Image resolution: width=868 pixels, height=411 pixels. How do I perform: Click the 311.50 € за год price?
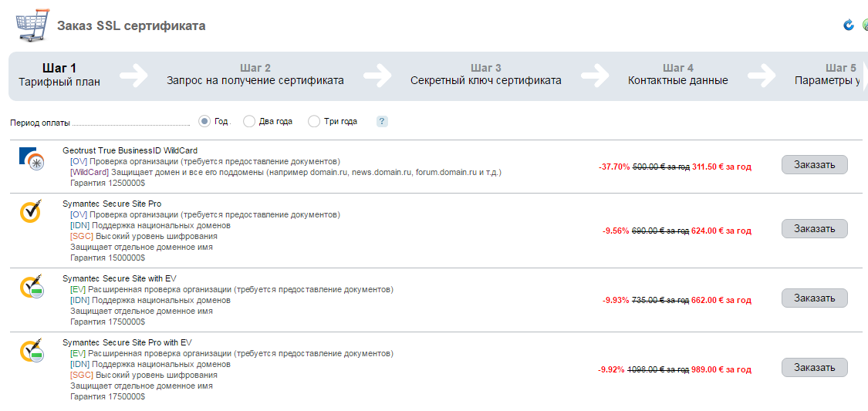coord(721,167)
